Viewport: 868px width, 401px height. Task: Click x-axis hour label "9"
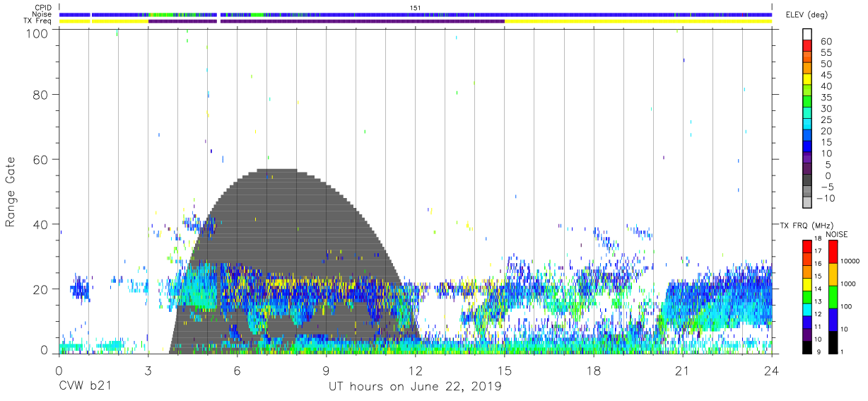326,370
